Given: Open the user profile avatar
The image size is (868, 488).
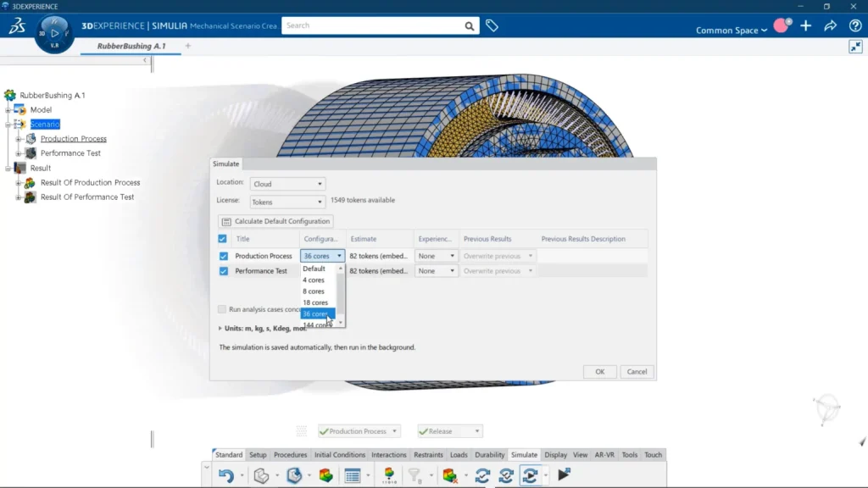Looking at the screenshot, I should (782, 25).
